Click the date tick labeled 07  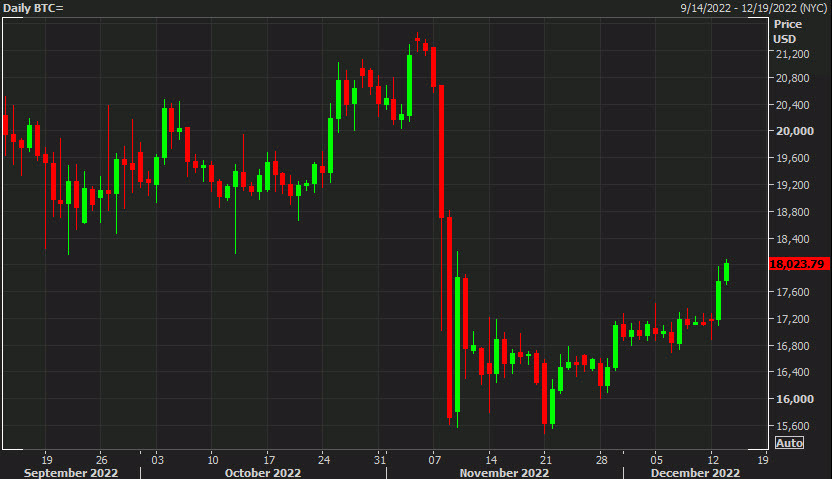click(435, 460)
